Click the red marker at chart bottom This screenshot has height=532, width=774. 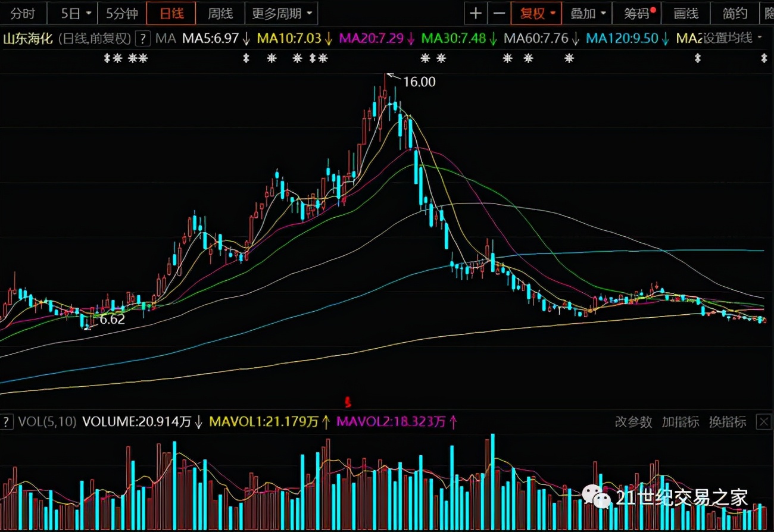[349, 400]
